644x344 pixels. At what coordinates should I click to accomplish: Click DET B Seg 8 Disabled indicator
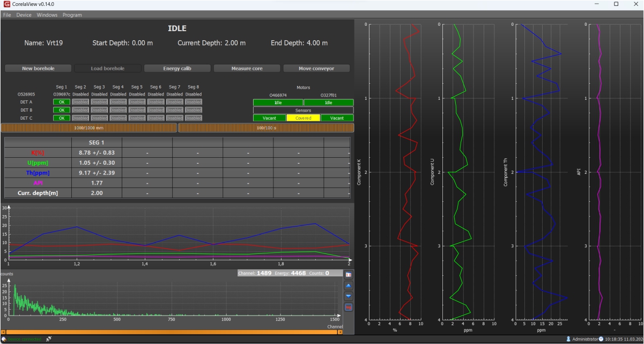[194, 110]
